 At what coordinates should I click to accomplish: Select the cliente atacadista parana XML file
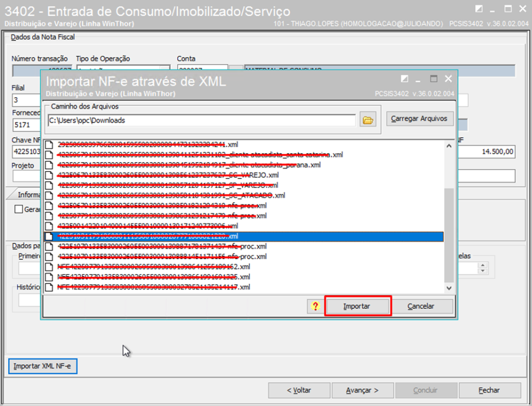pos(189,165)
